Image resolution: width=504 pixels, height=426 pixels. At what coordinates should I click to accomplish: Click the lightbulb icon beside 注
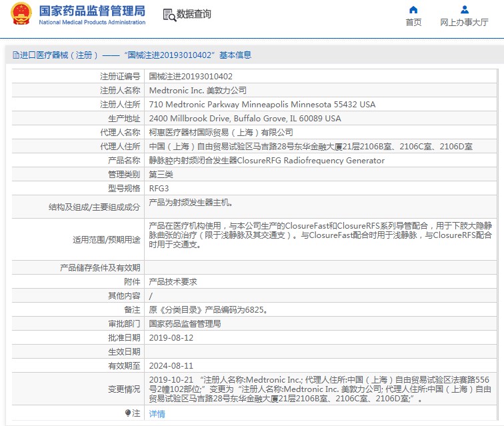[127, 413]
